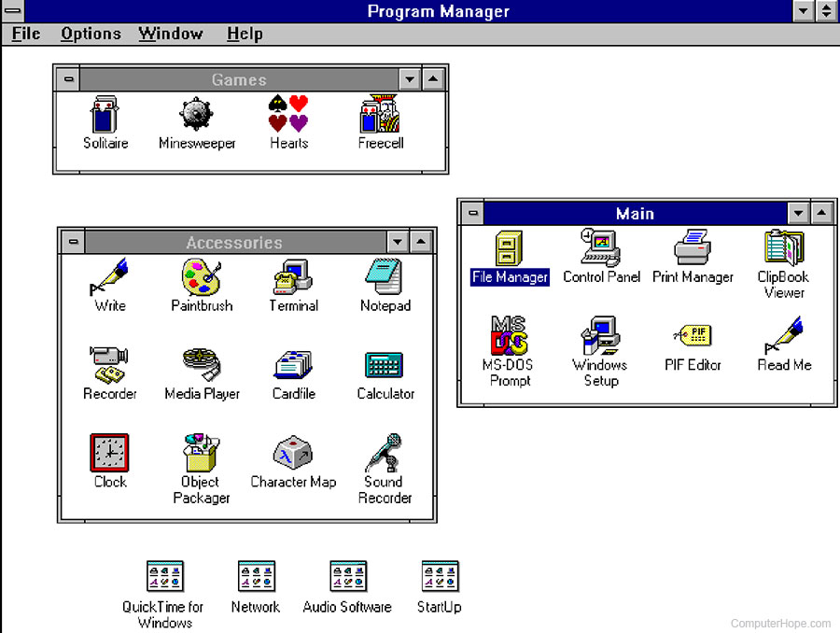The height and width of the screenshot is (633, 840).
Task: Open the Accessories window control-menu box
Action: [x=72, y=241]
